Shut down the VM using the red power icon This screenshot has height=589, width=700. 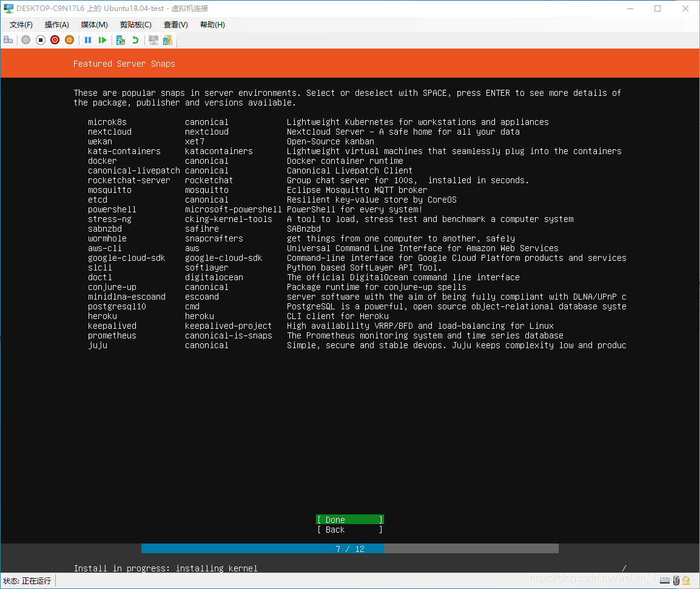(x=55, y=40)
